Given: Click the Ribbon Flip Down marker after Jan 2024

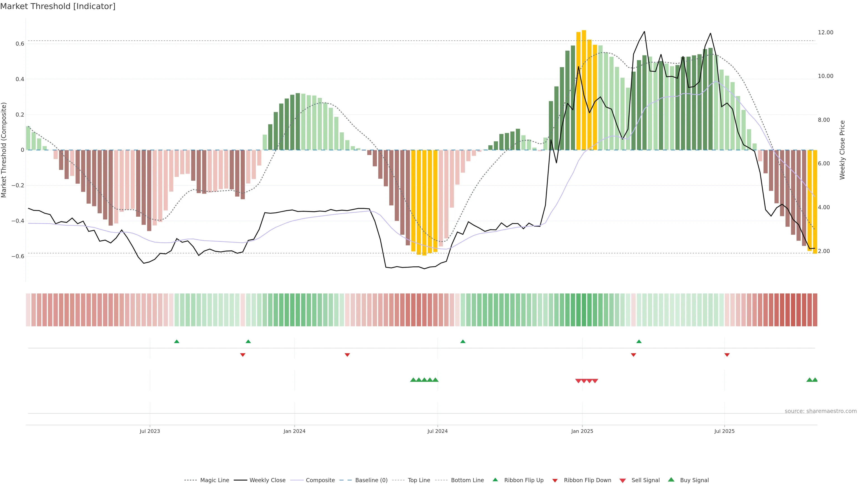Looking at the screenshot, I should [347, 355].
